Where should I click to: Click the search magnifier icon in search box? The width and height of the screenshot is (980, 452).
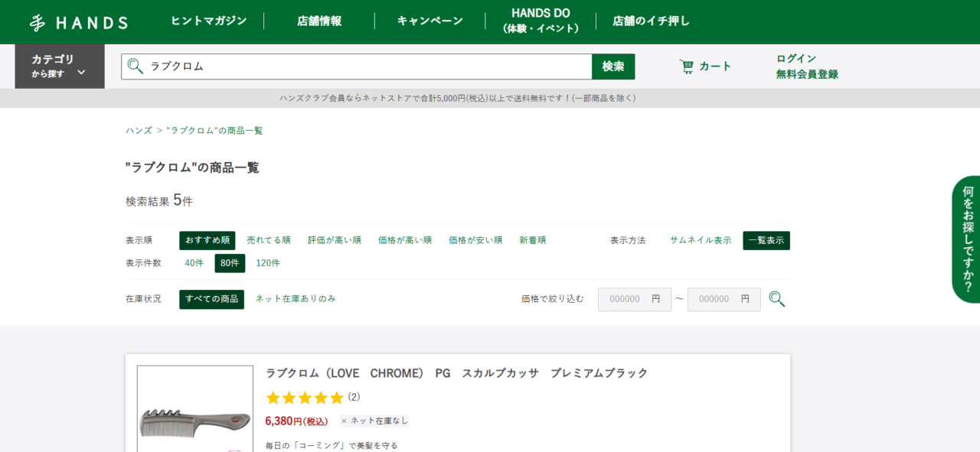136,67
